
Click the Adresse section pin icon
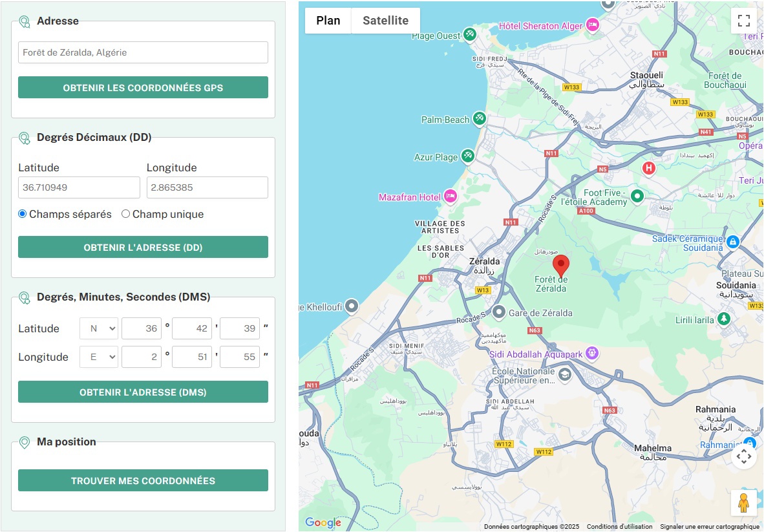[x=25, y=21]
